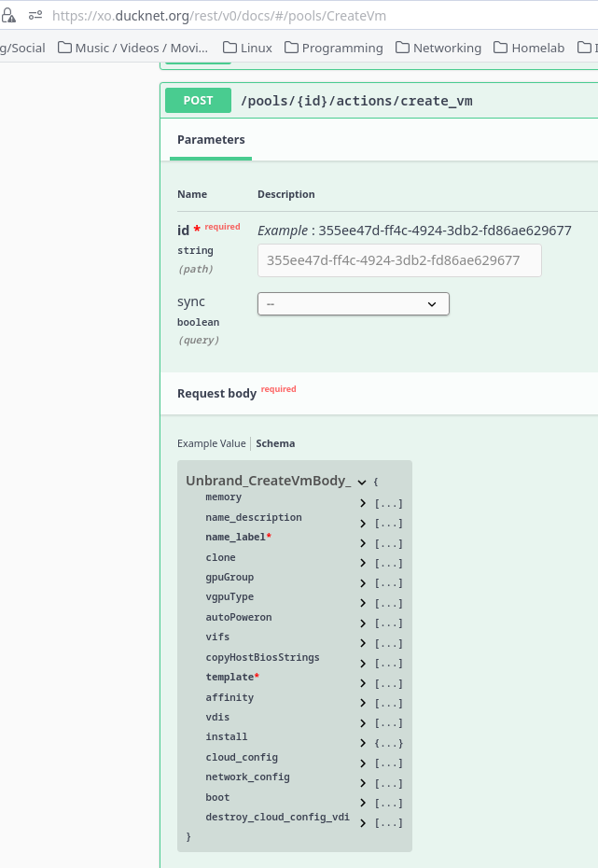Switch to the Example Value tab

212,443
